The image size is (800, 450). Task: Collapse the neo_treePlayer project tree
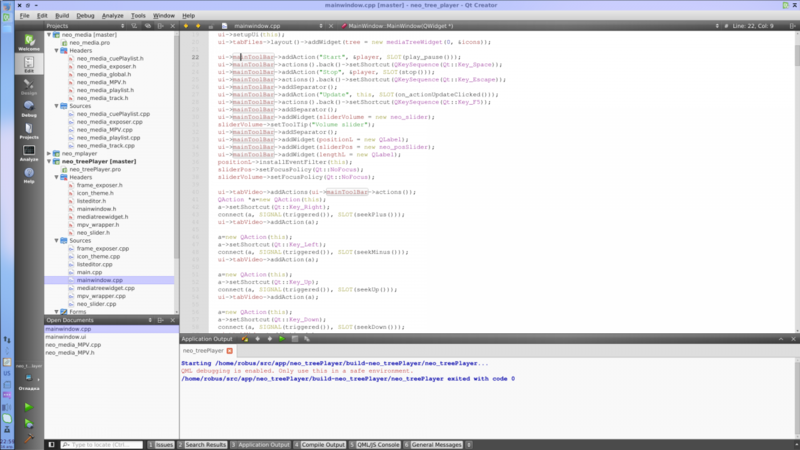49,161
